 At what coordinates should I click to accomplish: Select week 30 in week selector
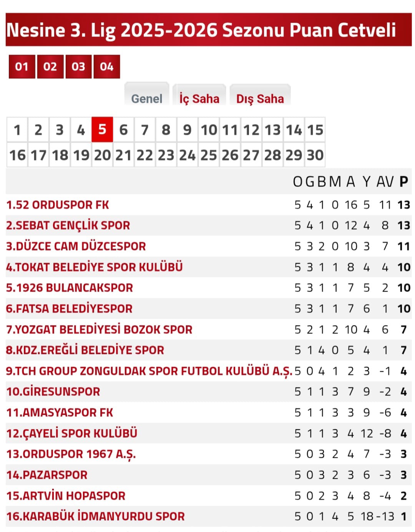click(x=315, y=155)
